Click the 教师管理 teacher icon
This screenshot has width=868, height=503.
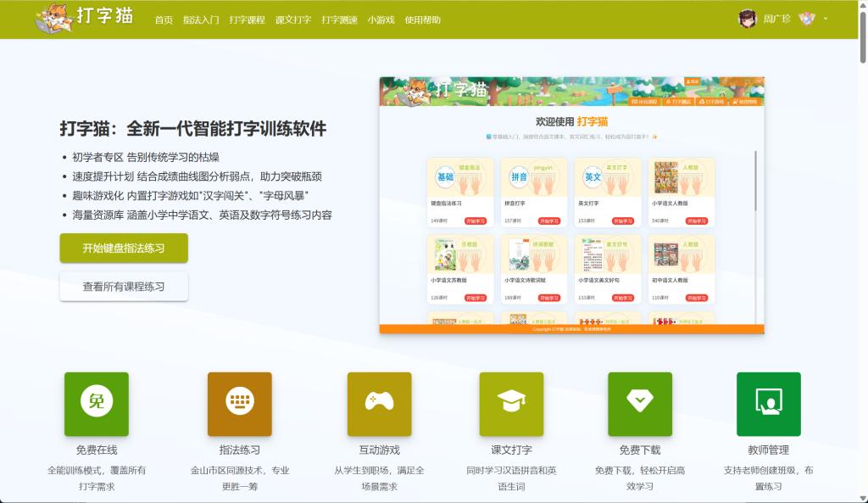click(x=768, y=404)
